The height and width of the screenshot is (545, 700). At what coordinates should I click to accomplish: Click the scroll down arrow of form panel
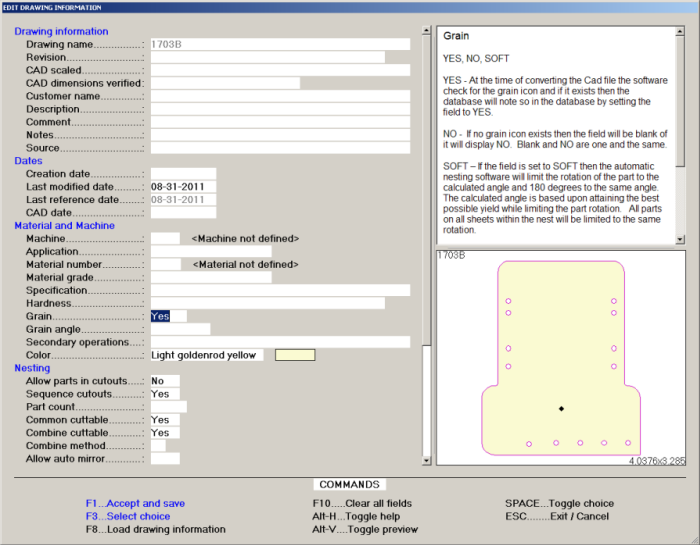coord(427,461)
